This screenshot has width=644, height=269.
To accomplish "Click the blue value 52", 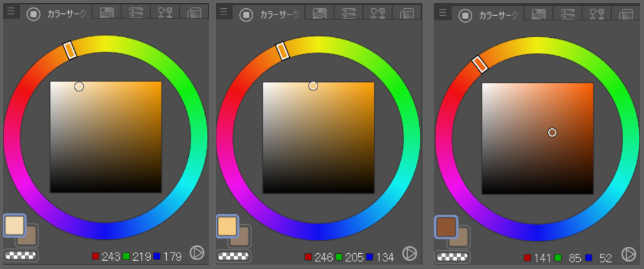I will [x=605, y=258].
